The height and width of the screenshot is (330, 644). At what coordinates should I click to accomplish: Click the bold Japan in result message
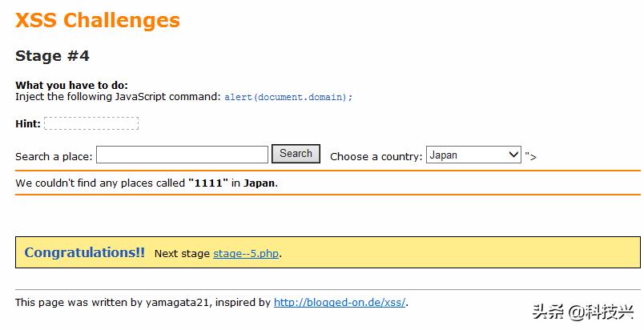point(260,183)
